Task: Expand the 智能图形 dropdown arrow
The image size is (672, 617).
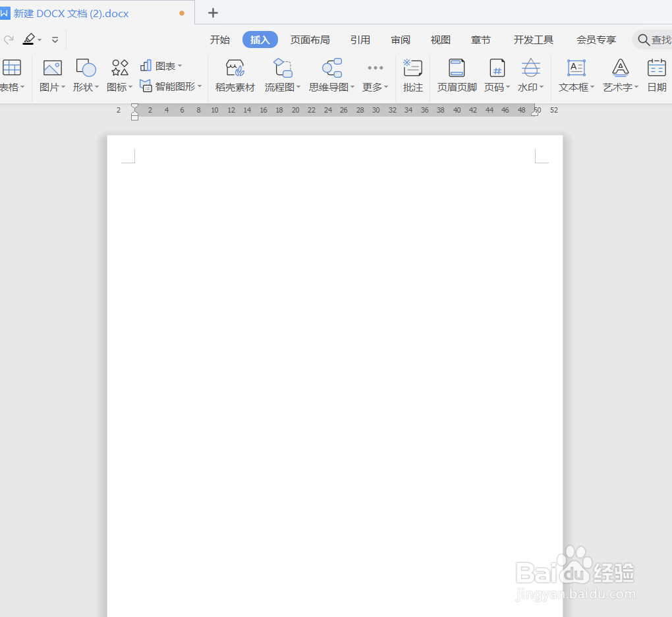Action: 199,86
